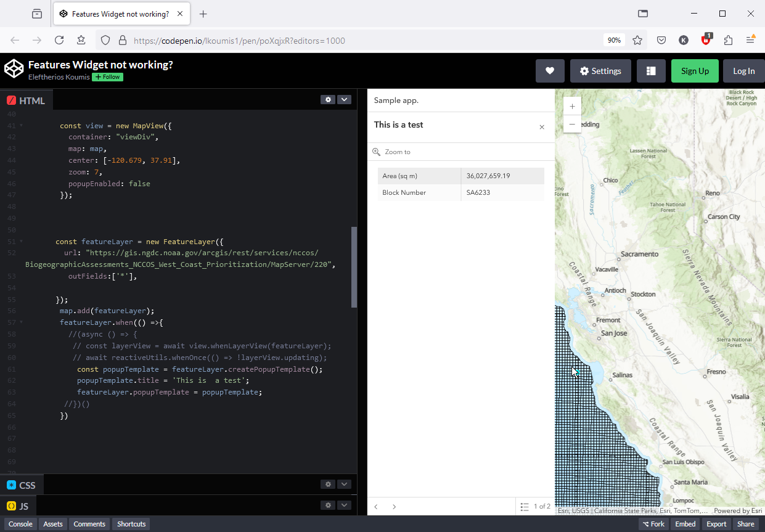Zoom in on the map with plus button
765x532 pixels.
click(x=572, y=105)
